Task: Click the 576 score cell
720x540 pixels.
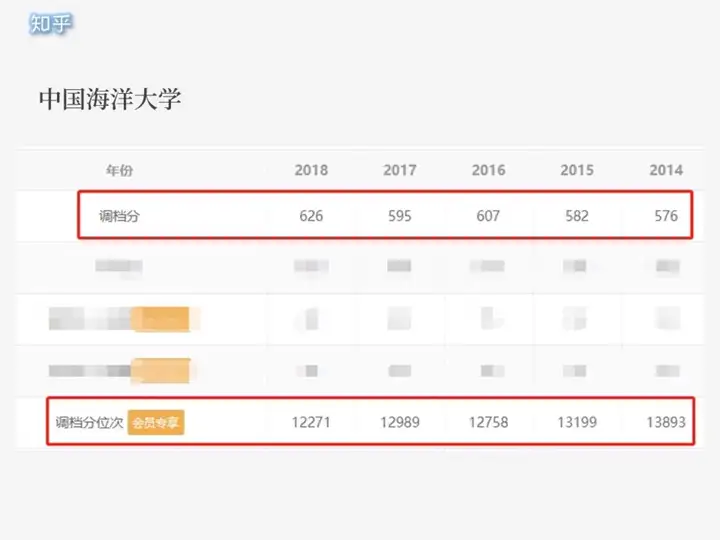Action: click(x=666, y=216)
